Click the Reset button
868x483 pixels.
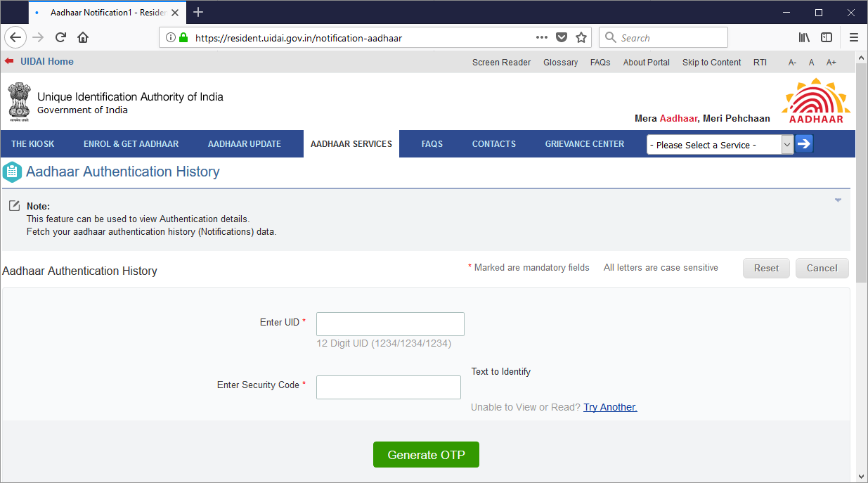tap(766, 268)
